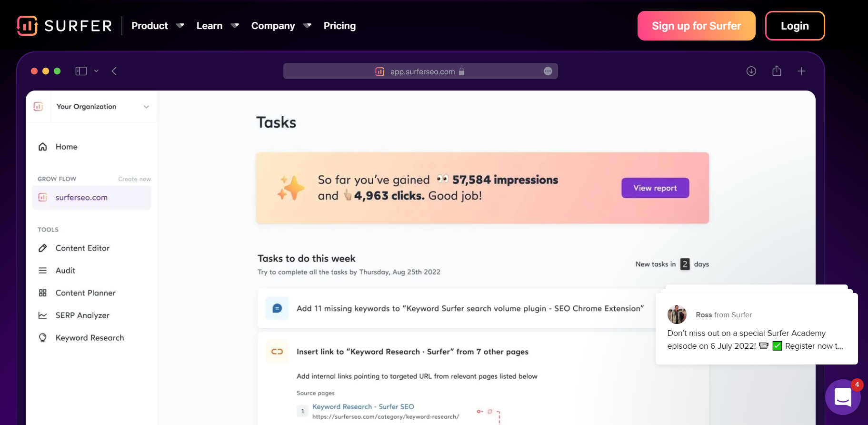Image resolution: width=868 pixels, height=425 pixels.
Task: Open the Company menu
Action: [x=273, y=26]
